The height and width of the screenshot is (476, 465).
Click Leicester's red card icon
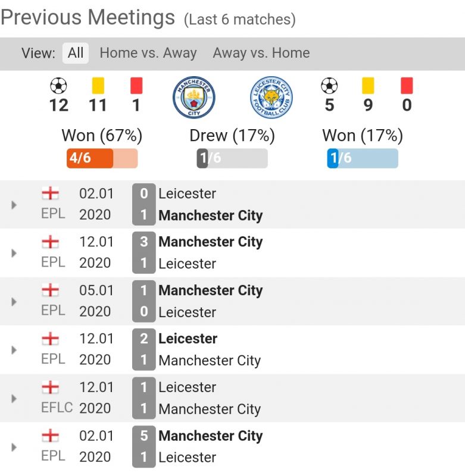(407, 86)
